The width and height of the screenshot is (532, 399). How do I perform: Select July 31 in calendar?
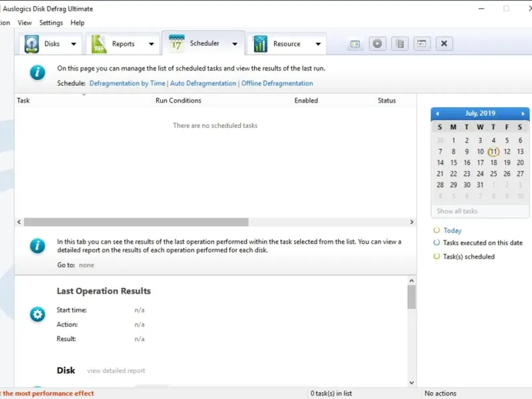[480, 185]
